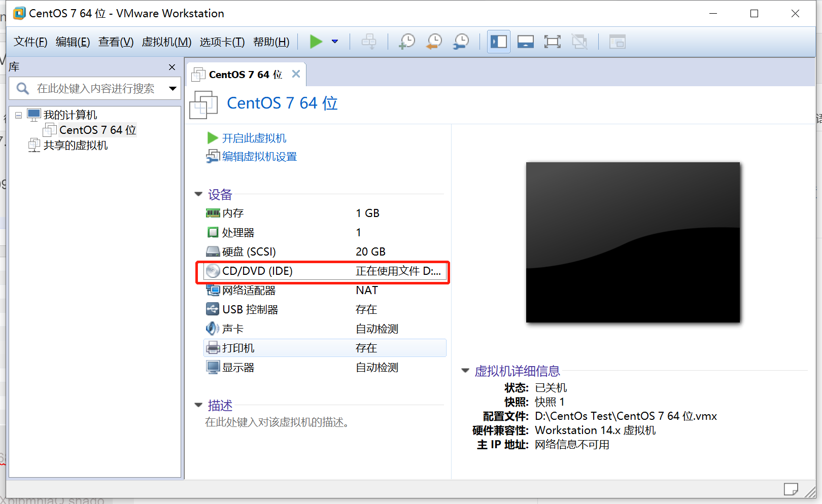This screenshot has height=504, width=822.
Task: Open the power options dropdown arrow next to play
Action: (335, 42)
